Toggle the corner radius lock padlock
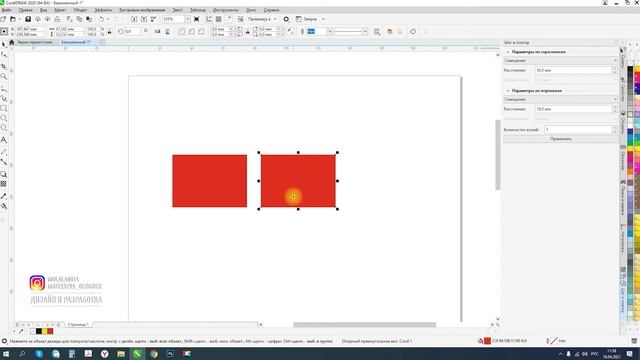 pyautogui.click(x=247, y=31)
